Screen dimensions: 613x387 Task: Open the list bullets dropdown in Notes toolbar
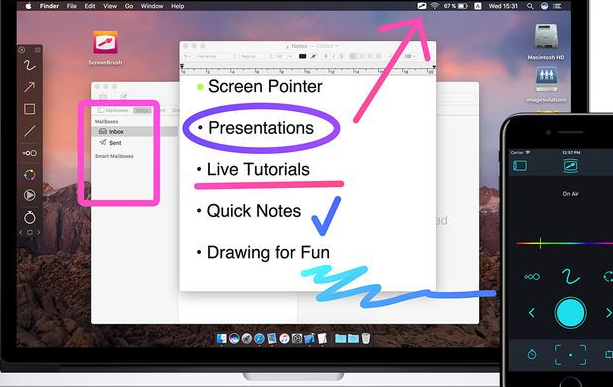pos(410,56)
